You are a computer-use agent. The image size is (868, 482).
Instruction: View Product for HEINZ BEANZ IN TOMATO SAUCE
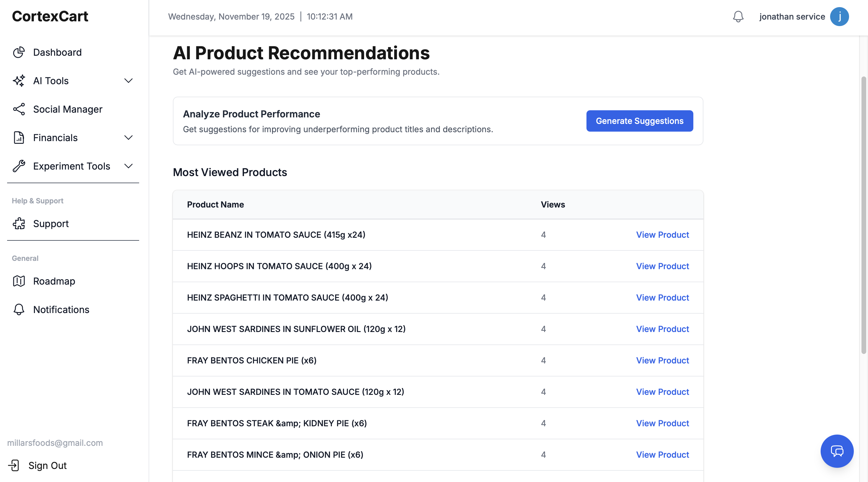(662, 235)
